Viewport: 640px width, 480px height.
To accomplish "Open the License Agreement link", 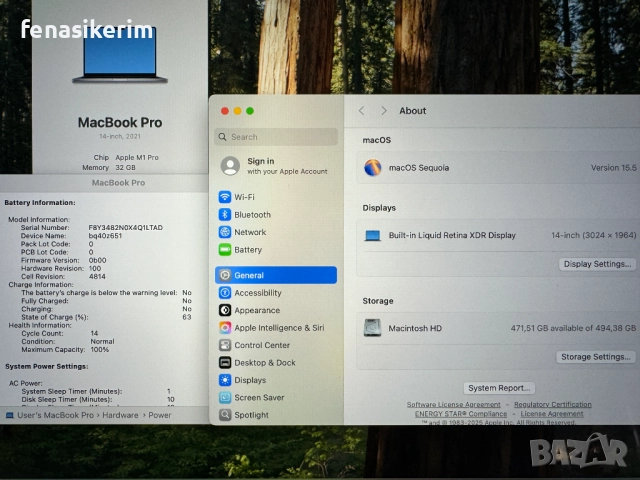I will (552, 413).
